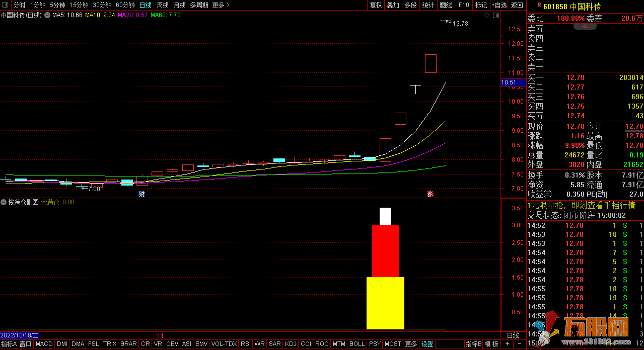Select the WR indicator
Image resolution: width=644 pixels, height=350 pixels.
pyautogui.click(x=260, y=344)
